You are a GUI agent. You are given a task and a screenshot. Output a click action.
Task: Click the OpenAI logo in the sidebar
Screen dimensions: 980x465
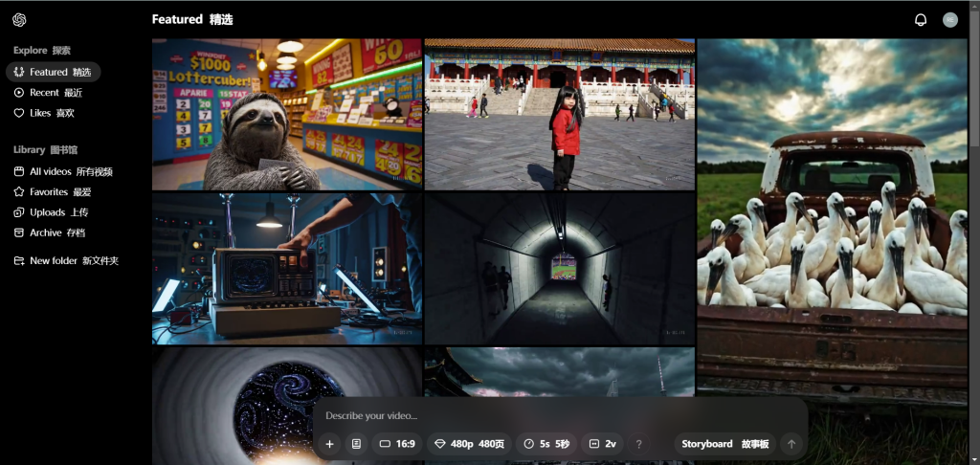20,20
